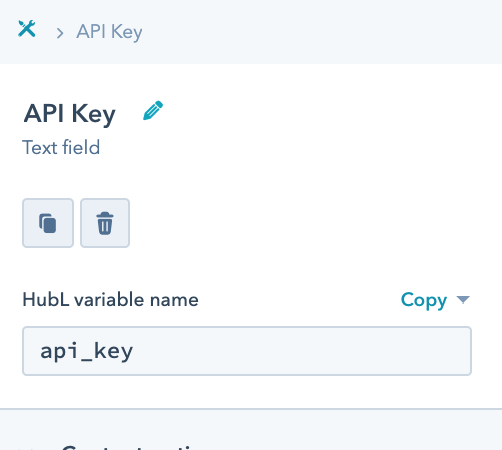
Task: Select the clone field square button
Action: 48,223
